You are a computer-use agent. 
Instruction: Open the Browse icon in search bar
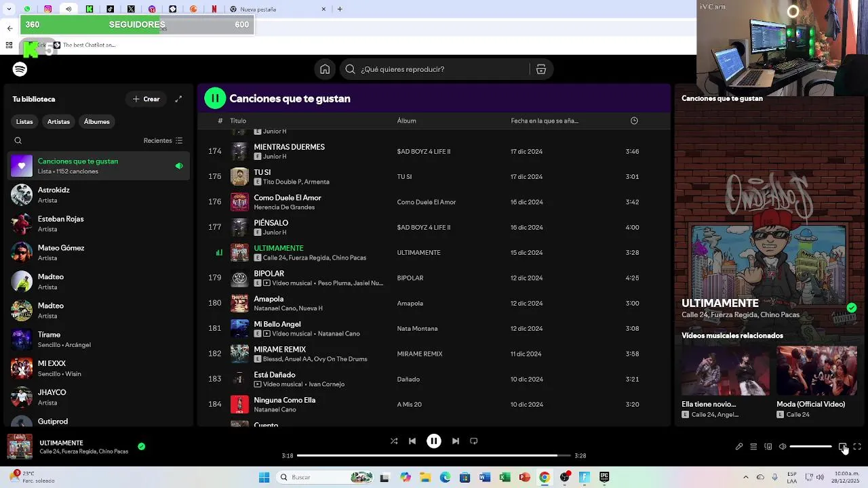pos(541,69)
